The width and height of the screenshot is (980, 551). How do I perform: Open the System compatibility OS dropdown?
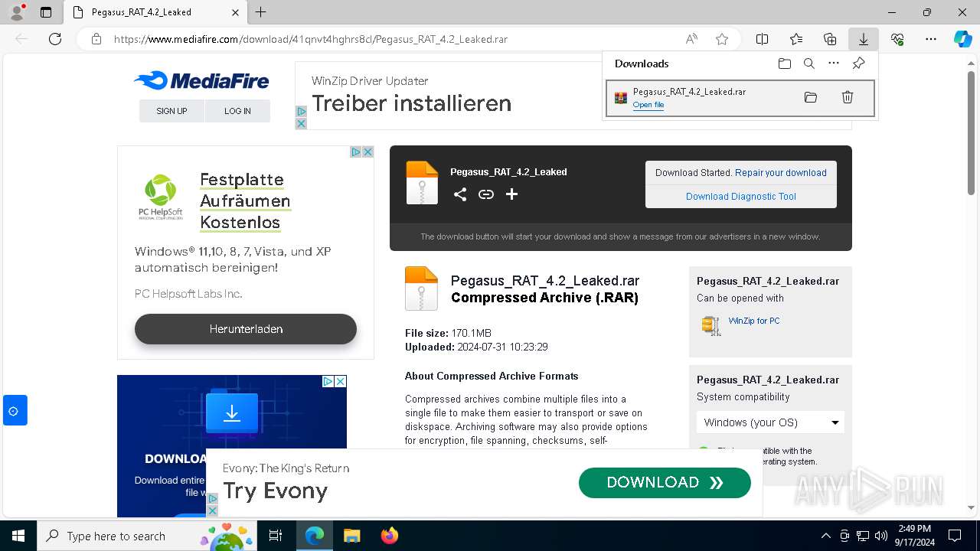point(770,422)
